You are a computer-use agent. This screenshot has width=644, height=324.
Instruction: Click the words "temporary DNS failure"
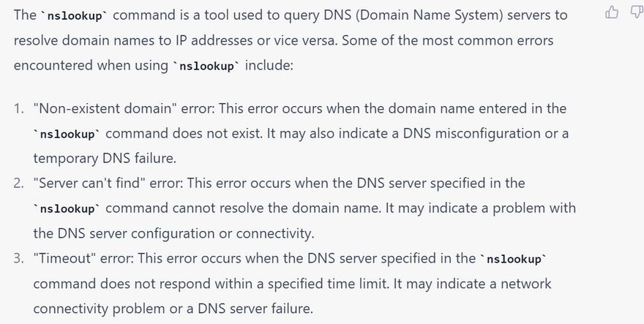coord(94,158)
